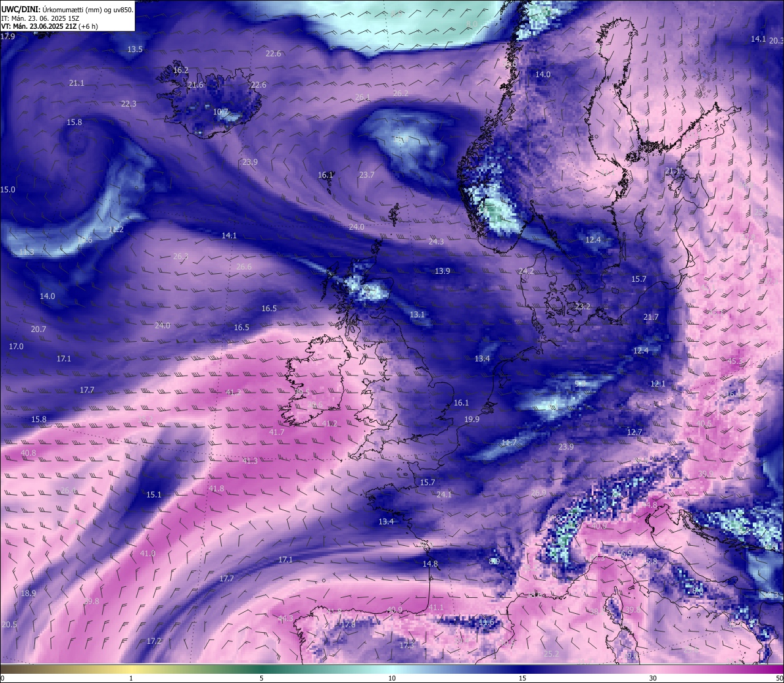
Task: Click the 41.8 value label
Action: 216,489
